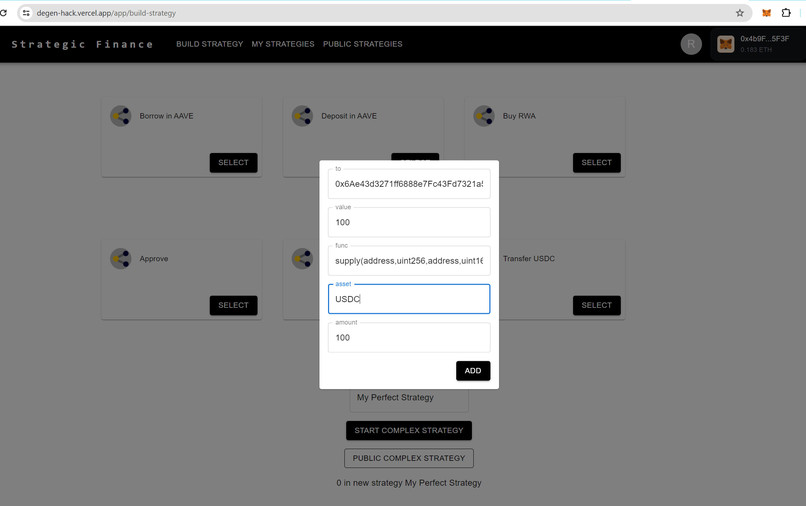The image size is (806, 506).
Task: Click PUBLIC COMPLEX STRATEGY button
Action: [409, 458]
